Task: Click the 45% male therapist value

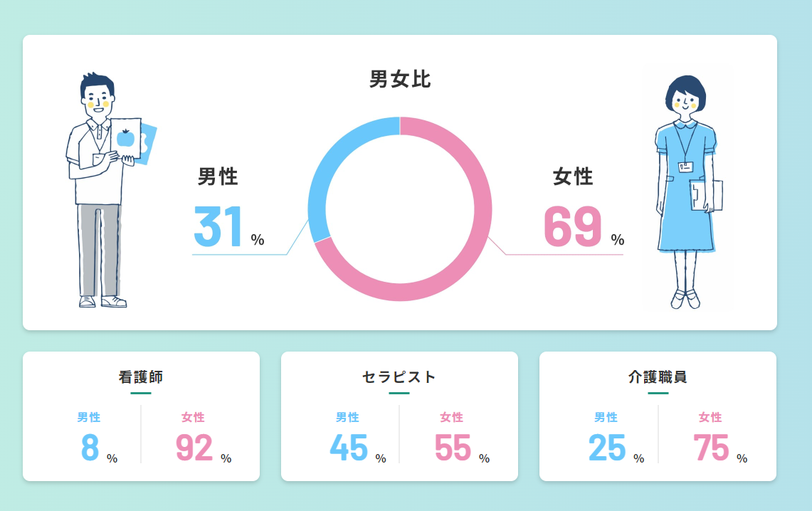Action: point(359,448)
